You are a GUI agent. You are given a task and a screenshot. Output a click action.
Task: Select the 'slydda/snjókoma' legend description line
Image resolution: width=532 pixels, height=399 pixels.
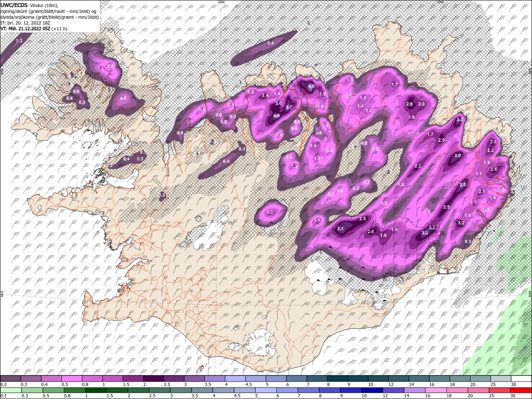click(49, 17)
